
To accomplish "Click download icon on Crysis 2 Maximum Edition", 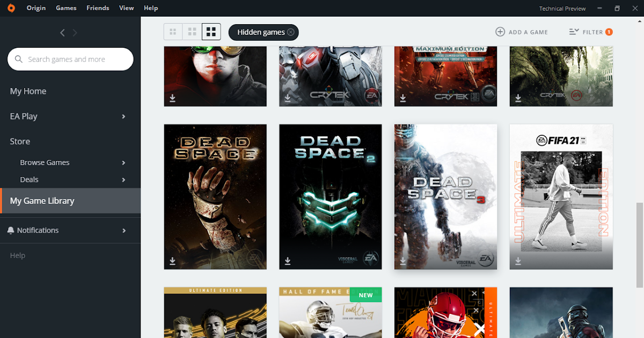I will tap(403, 98).
